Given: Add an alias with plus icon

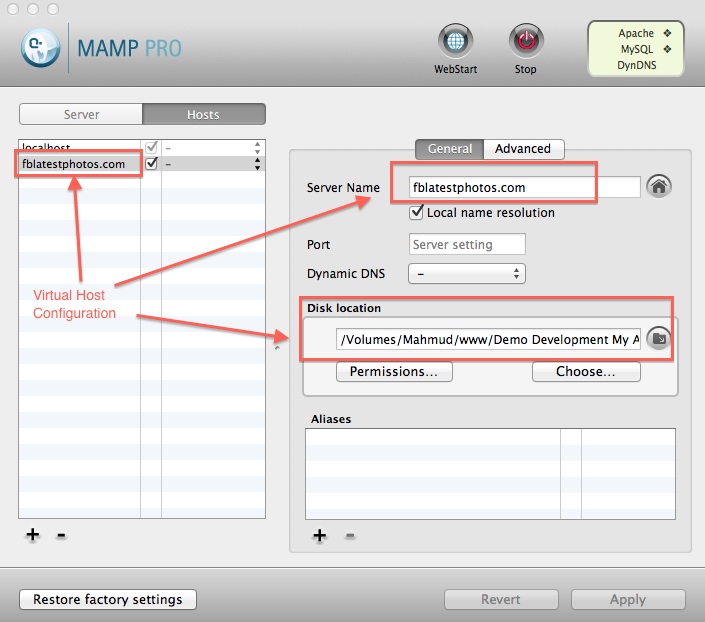Looking at the screenshot, I should coord(320,536).
